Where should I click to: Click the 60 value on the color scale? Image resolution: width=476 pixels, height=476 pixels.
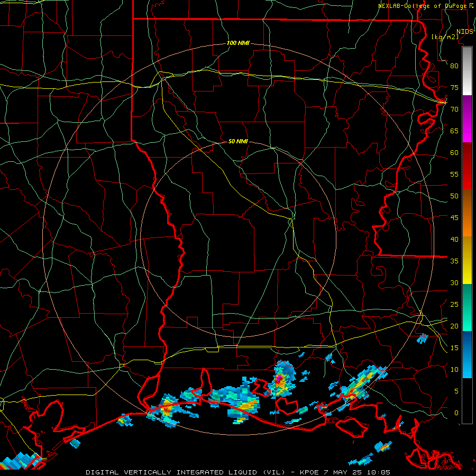point(454,153)
